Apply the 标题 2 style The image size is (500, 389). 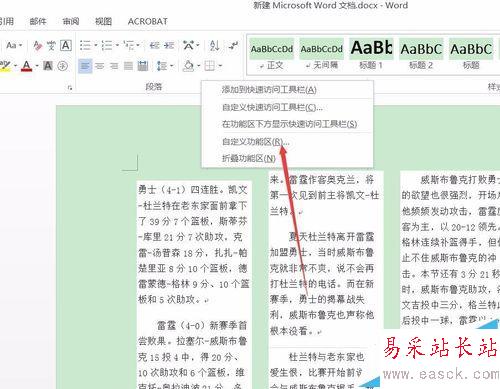click(x=421, y=54)
